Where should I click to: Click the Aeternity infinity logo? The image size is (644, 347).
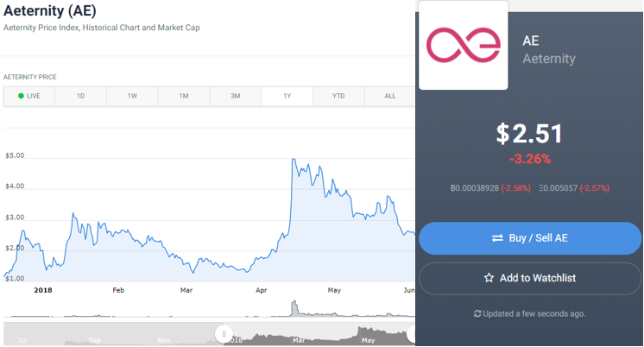[464, 45]
